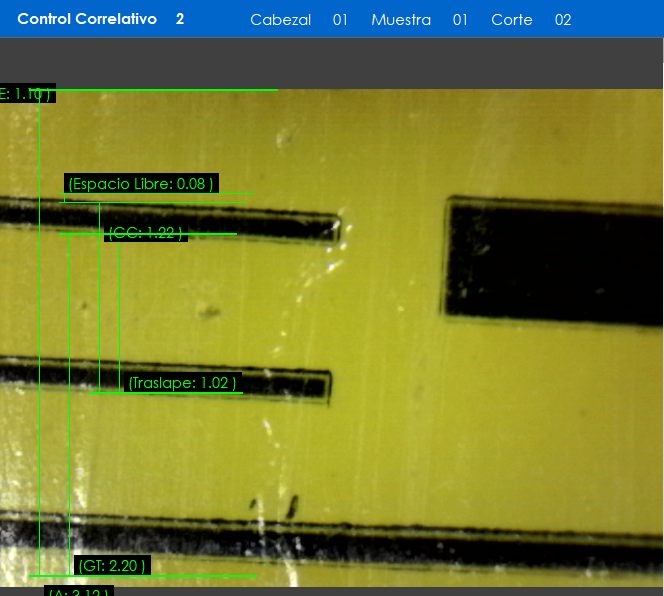Click the Muestra label in header
The height and width of the screenshot is (596, 664).
pyautogui.click(x=401, y=20)
